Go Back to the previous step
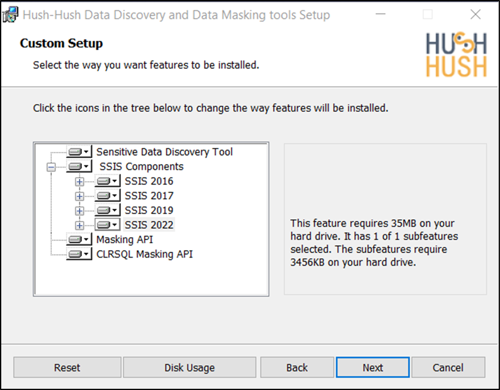This screenshot has width=500, height=390. pyautogui.click(x=297, y=367)
